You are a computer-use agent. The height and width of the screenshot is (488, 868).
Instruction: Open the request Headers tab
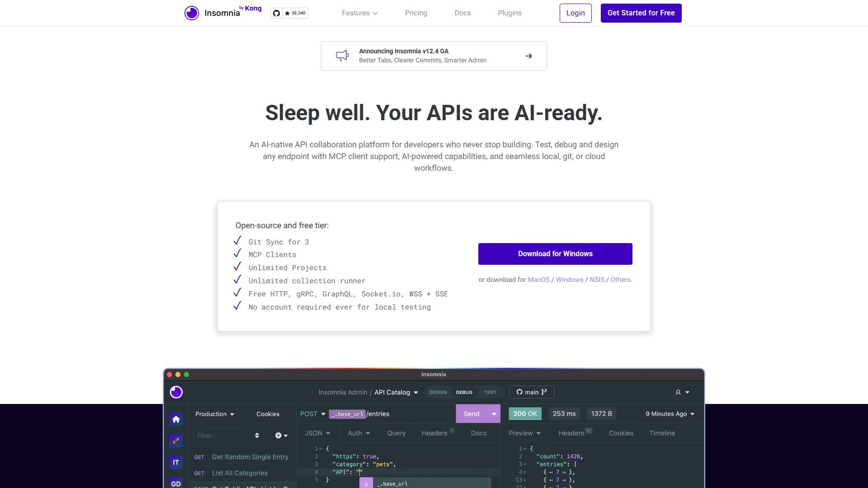(x=438, y=432)
